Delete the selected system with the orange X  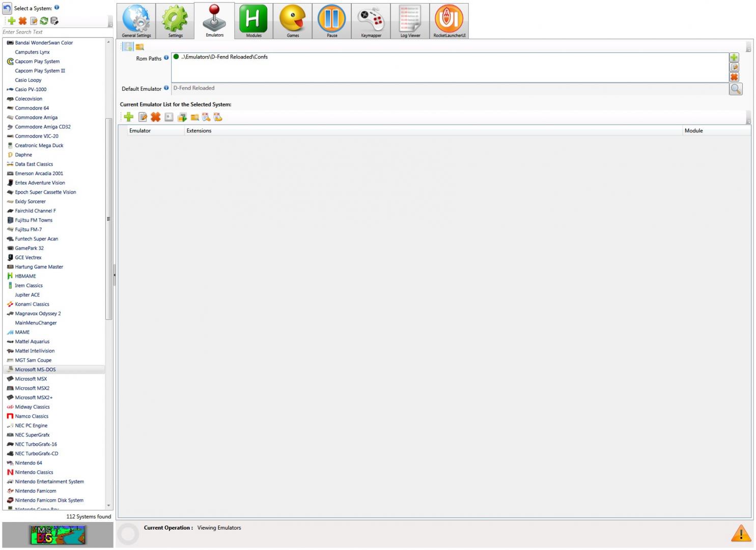tap(22, 21)
